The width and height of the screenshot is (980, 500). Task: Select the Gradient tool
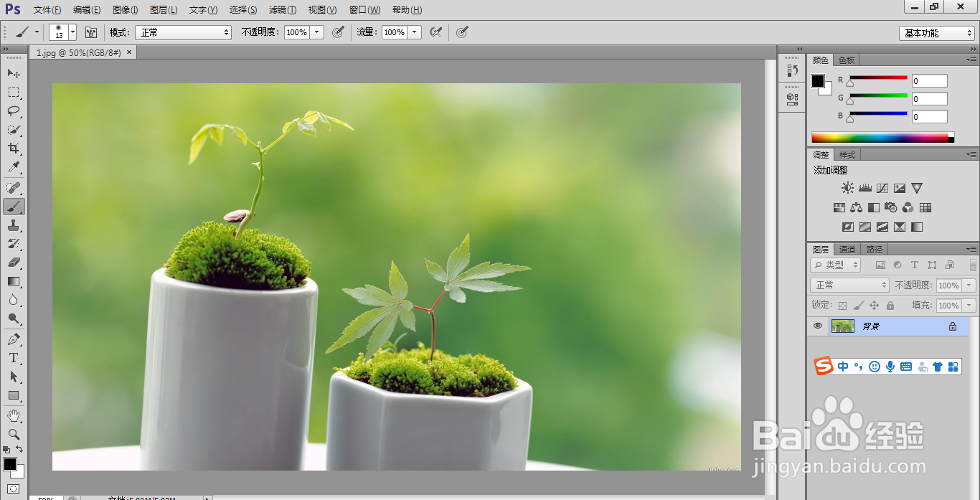(x=14, y=281)
